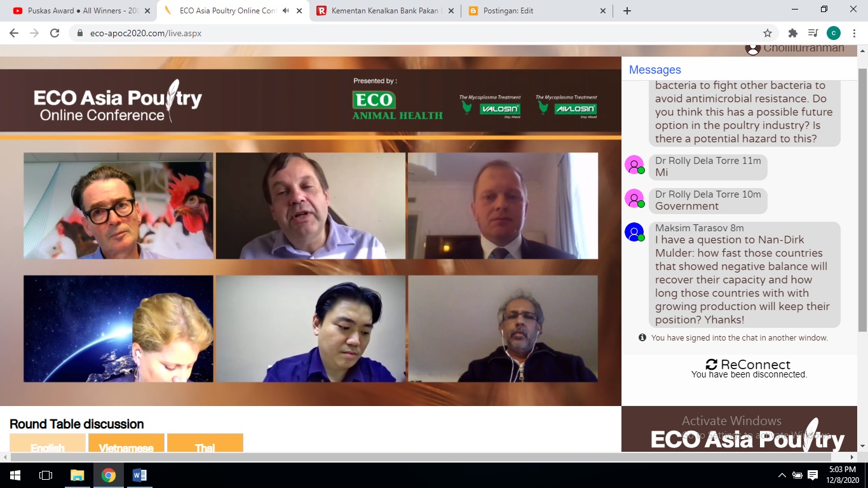Reload the page with browser refresh icon
This screenshot has width=868, height=488.
pyautogui.click(x=55, y=33)
